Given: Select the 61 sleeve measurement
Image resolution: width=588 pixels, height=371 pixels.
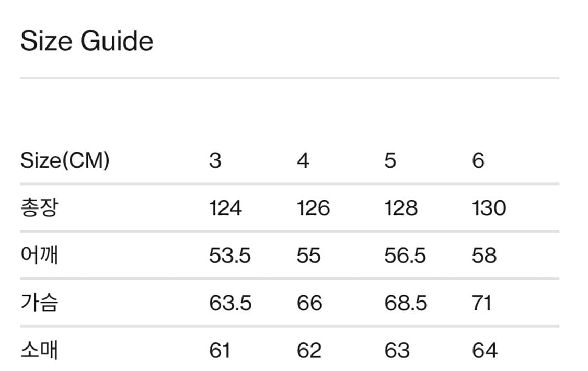Looking at the screenshot, I should click(x=220, y=350).
